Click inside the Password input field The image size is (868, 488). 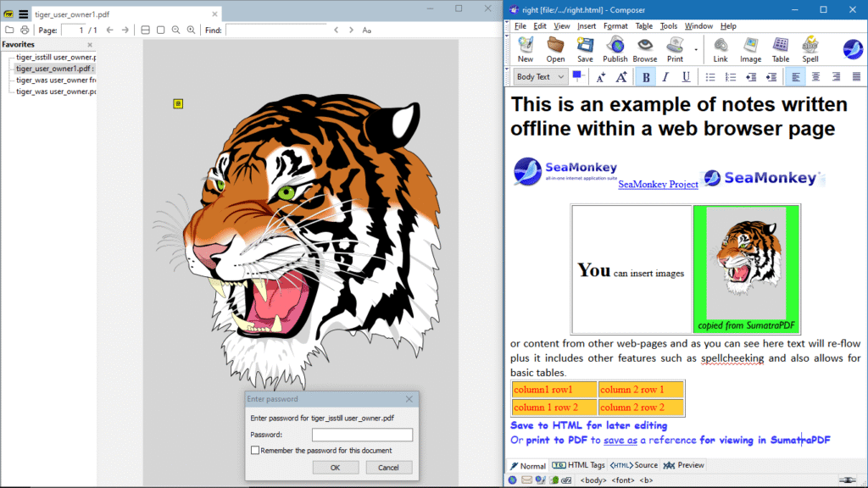click(x=360, y=433)
